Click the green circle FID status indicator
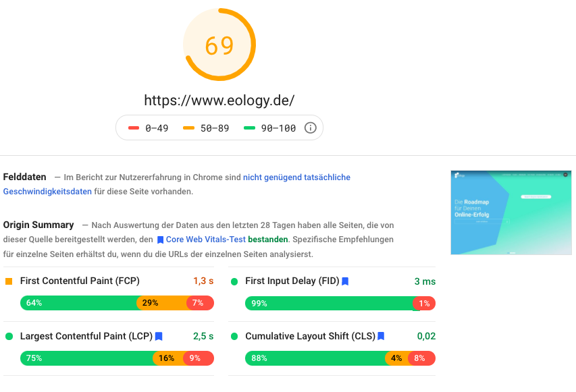Screen dimensions: 576x392 (x=234, y=281)
